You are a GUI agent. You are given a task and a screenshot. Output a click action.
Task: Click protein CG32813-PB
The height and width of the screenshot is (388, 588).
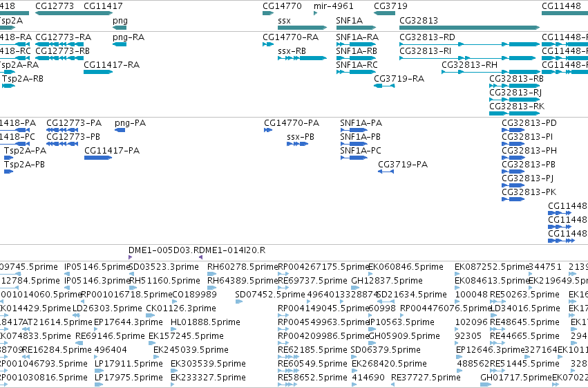click(513, 172)
